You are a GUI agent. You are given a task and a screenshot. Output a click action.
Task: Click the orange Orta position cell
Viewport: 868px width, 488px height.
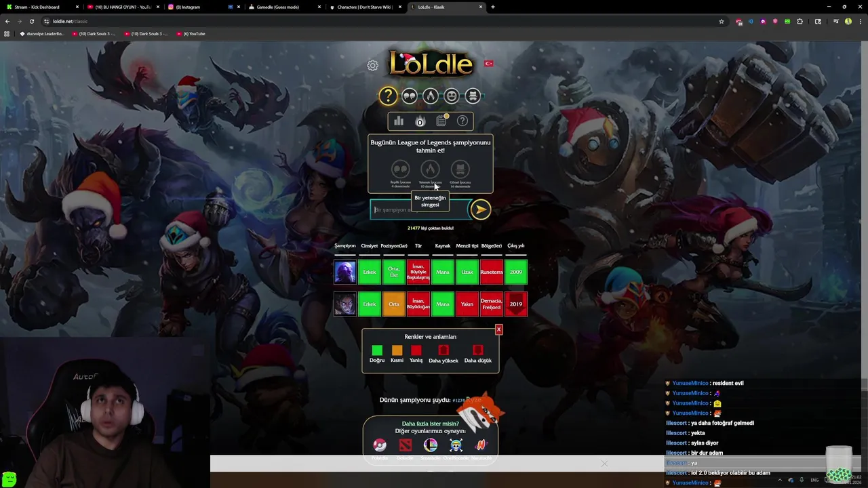pyautogui.click(x=394, y=304)
